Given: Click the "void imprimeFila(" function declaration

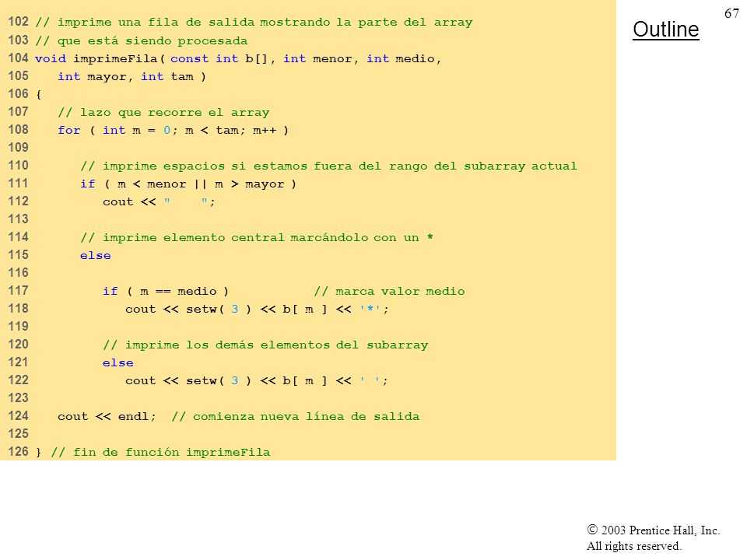Looking at the screenshot, I should click(x=100, y=58).
